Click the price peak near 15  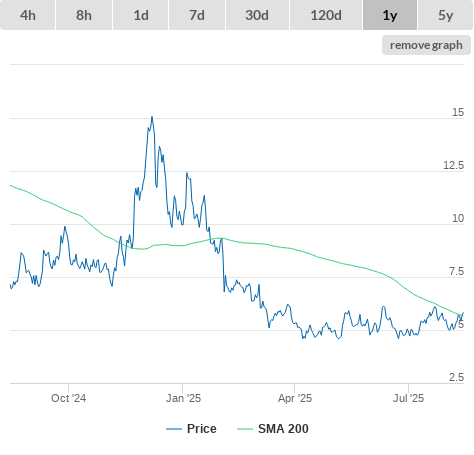(x=152, y=117)
